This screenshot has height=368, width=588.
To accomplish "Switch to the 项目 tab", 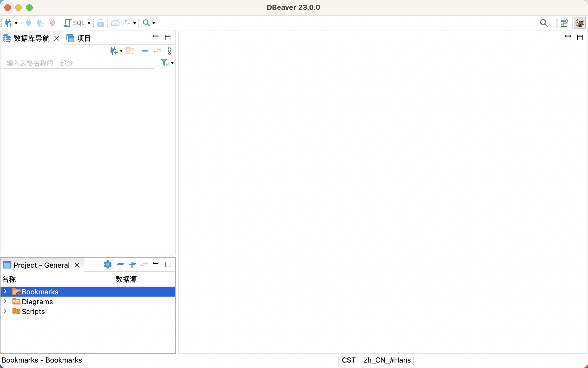I will 79,38.
